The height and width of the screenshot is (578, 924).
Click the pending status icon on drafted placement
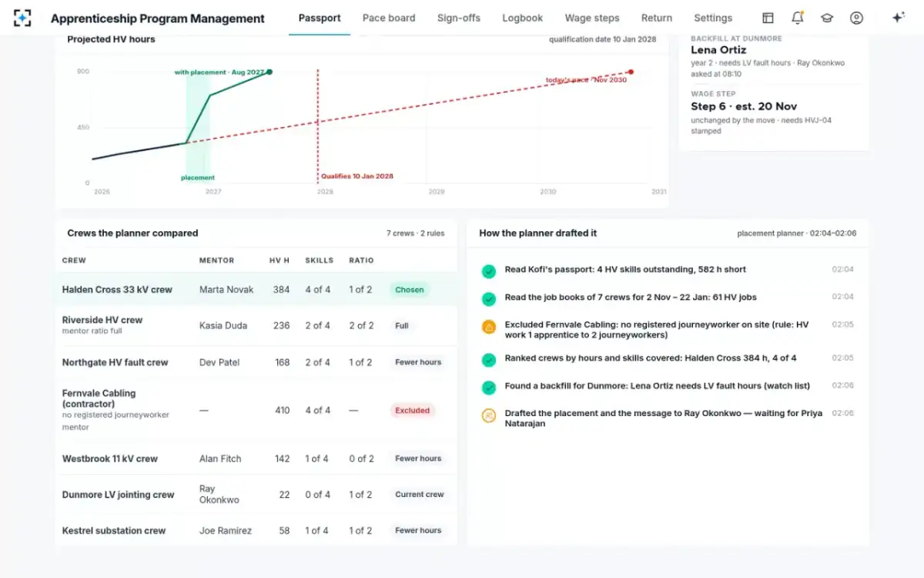pyautogui.click(x=488, y=415)
